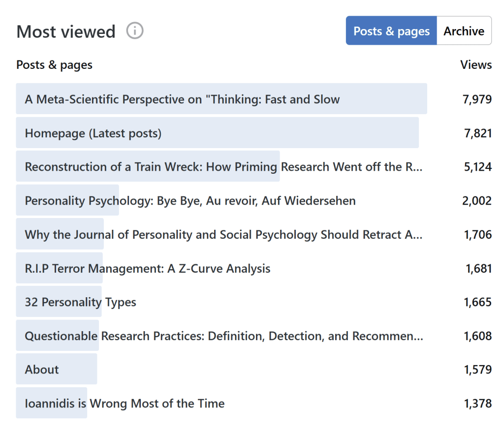Click the 1,378 view count

[x=477, y=404]
